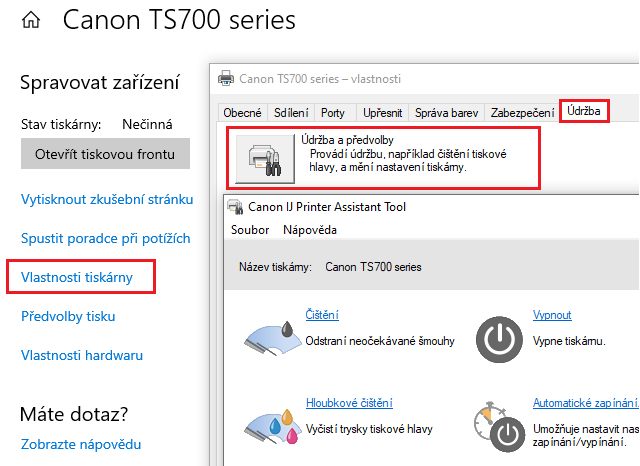Select the Porty tab
Screen dimensions: 640x466
pos(334,113)
